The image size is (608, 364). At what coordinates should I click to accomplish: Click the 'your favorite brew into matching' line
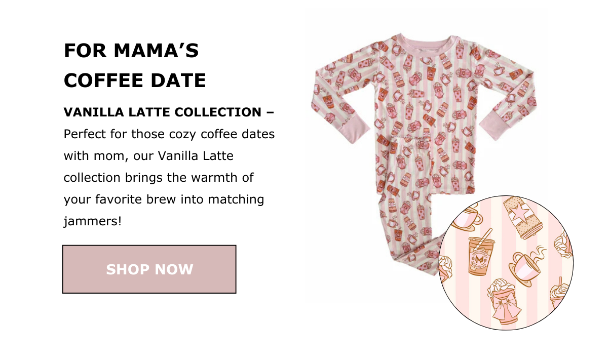(164, 199)
